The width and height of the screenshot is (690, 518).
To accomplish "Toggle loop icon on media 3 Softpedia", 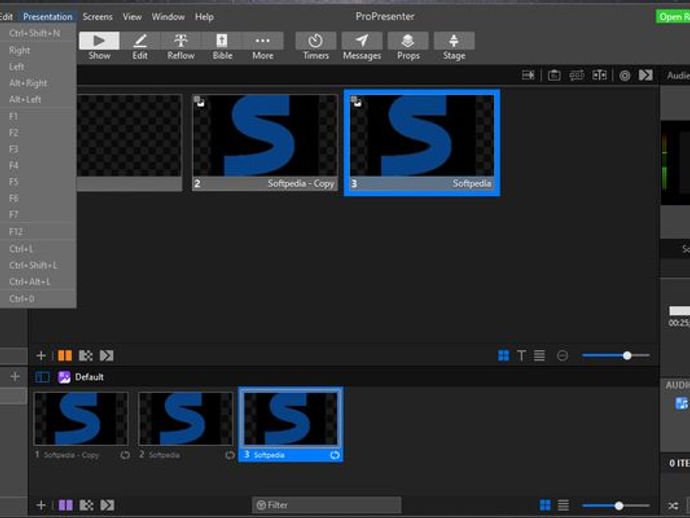I will click(335, 455).
